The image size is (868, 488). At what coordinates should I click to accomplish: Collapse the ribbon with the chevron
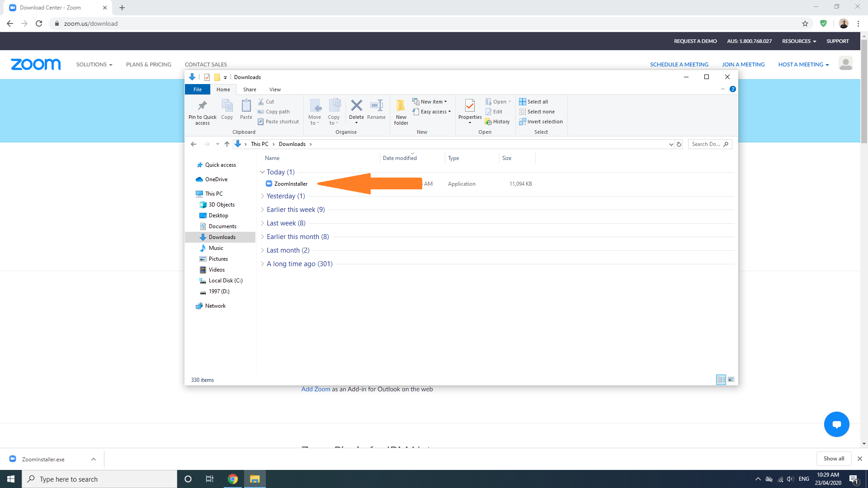722,89
